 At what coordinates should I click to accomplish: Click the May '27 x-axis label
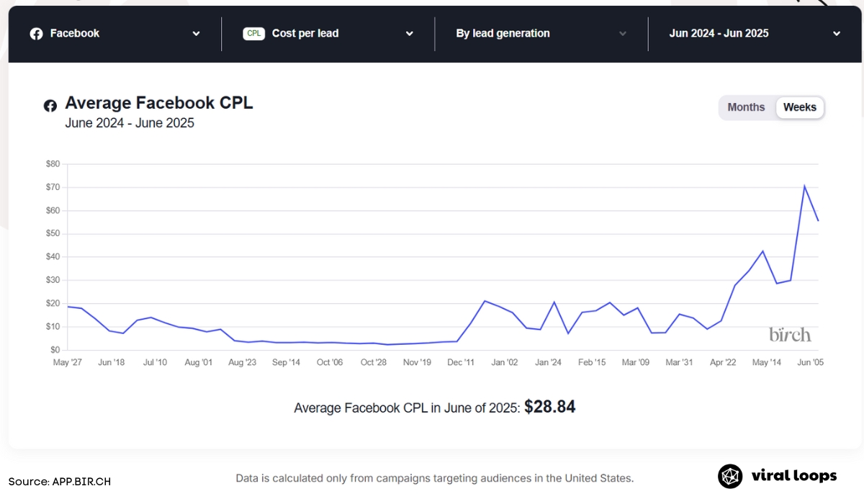coord(67,362)
